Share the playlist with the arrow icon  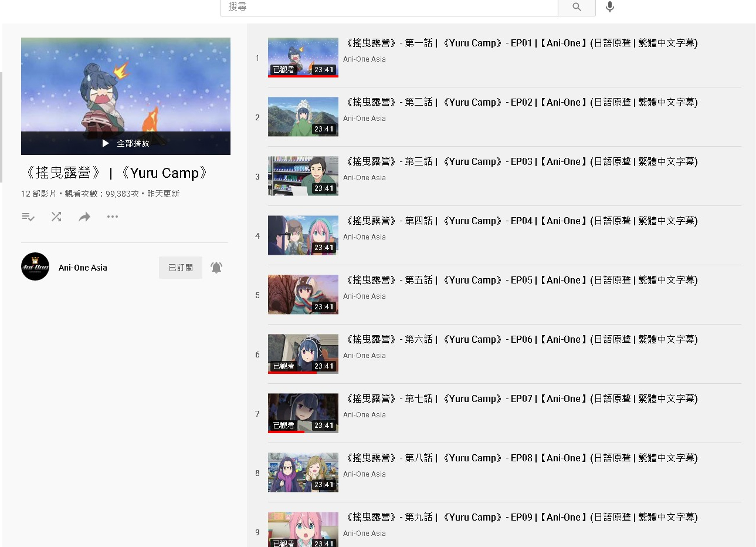84,217
